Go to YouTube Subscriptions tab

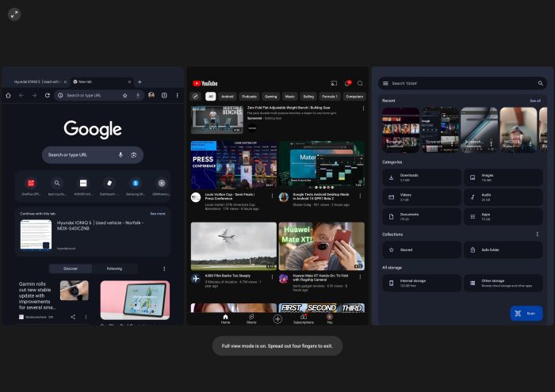304,318
